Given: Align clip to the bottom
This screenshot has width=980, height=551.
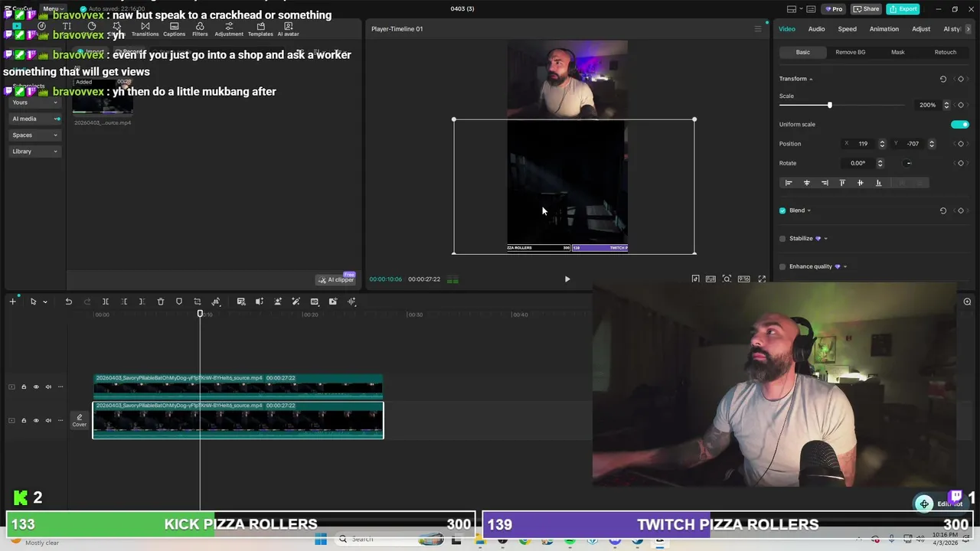Looking at the screenshot, I should (878, 183).
